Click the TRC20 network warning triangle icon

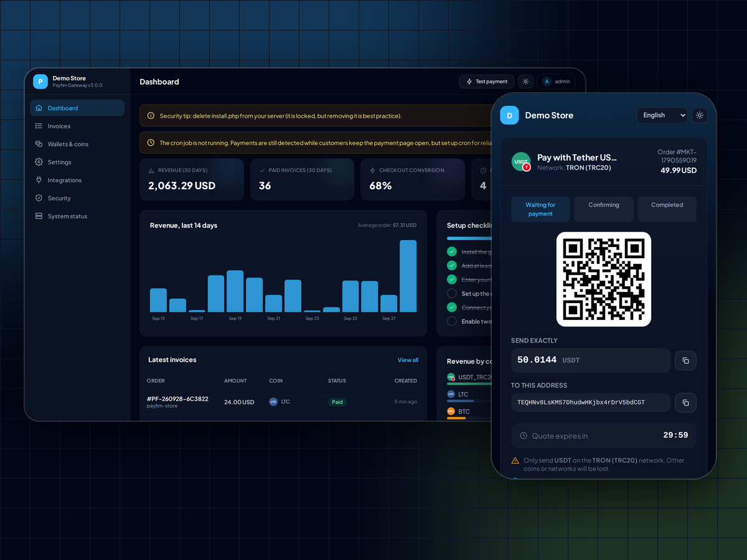[x=515, y=460]
